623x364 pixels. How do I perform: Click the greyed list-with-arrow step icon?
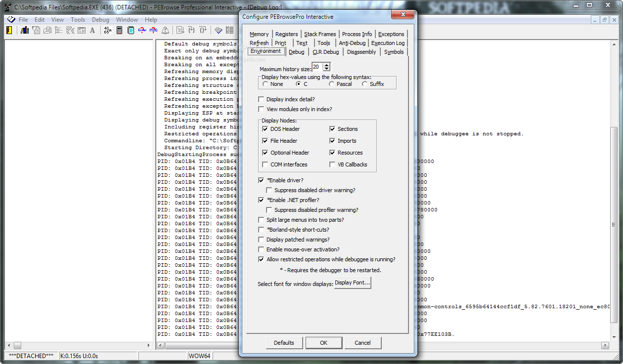[x=180, y=30]
